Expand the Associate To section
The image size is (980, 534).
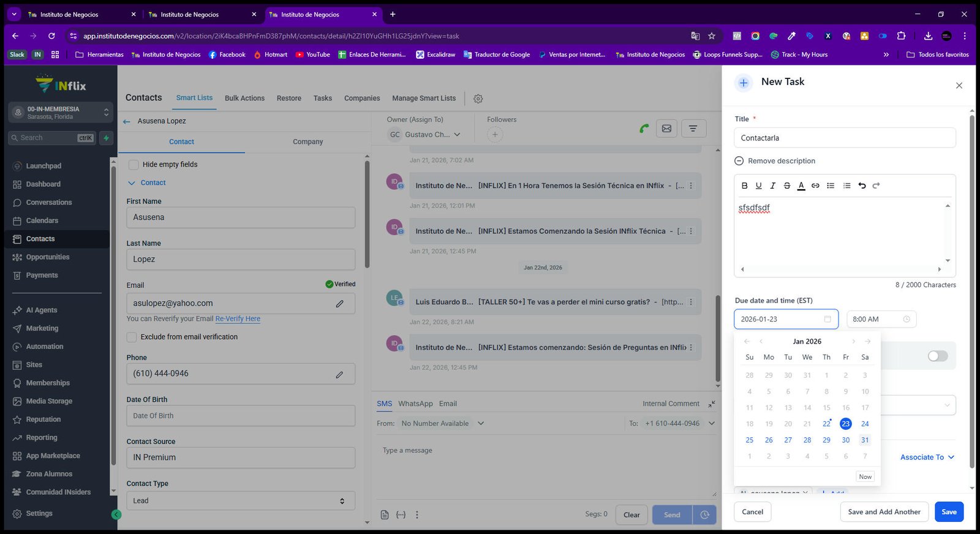927,457
